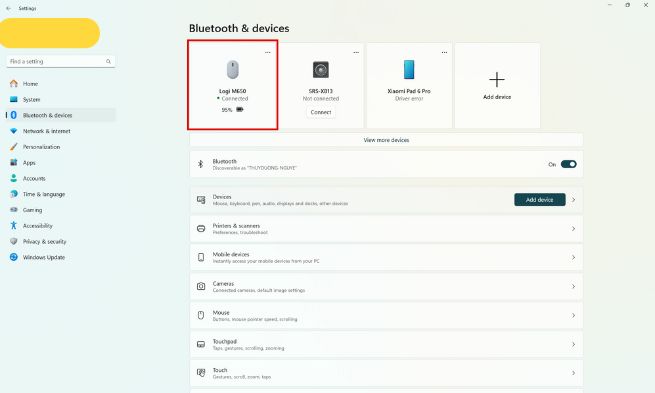Click the Bluetooth & devices page title
Image resolution: width=655 pixels, height=393 pixels.
(239, 28)
